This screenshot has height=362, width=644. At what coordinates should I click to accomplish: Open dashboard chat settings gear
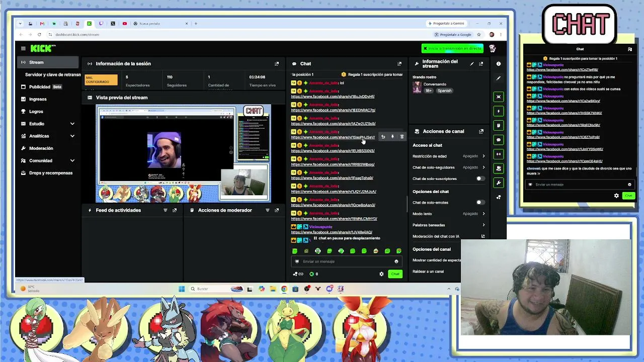(381, 274)
